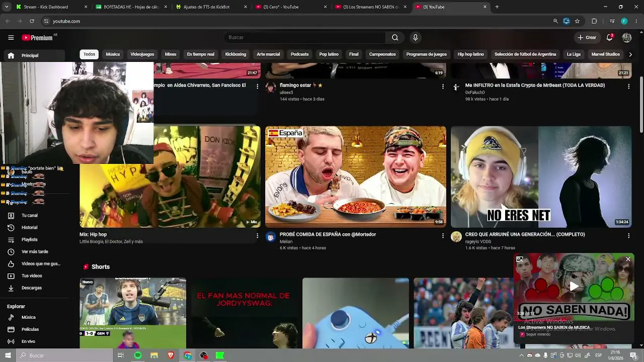Expand the miniplayer to full watch page
644x362 pixels.
(520, 259)
